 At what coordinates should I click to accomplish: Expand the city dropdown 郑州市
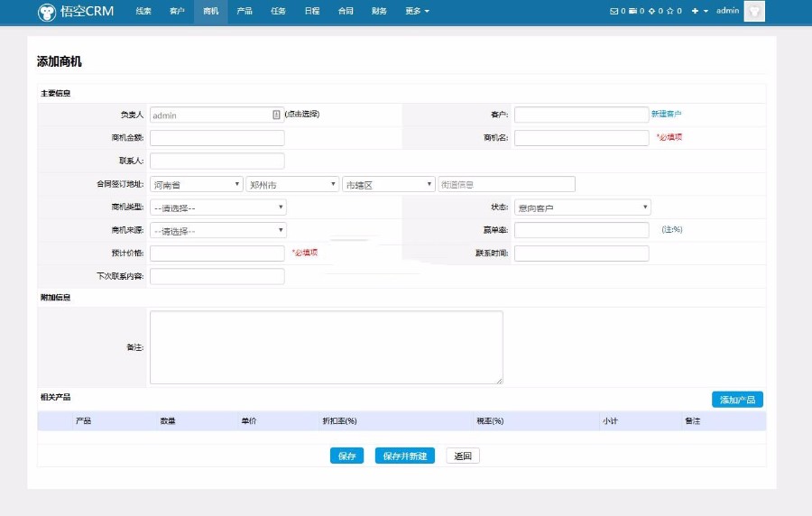[292, 184]
